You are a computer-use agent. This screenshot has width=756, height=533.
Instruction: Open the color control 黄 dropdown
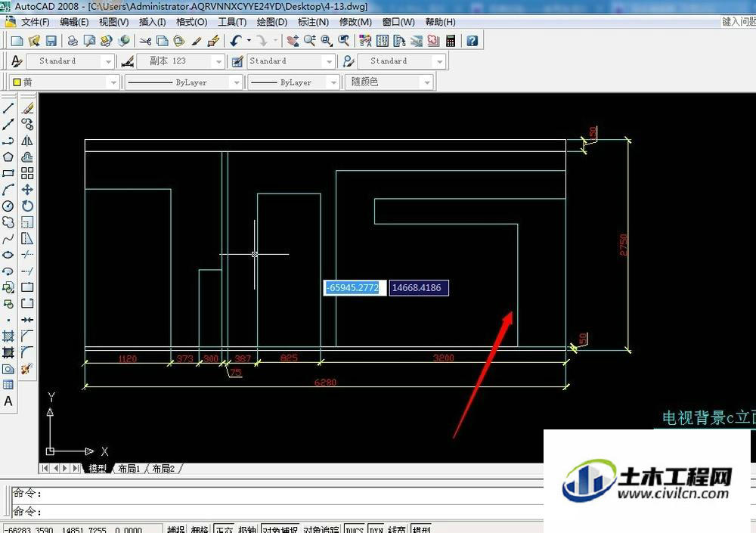click(113, 82)
